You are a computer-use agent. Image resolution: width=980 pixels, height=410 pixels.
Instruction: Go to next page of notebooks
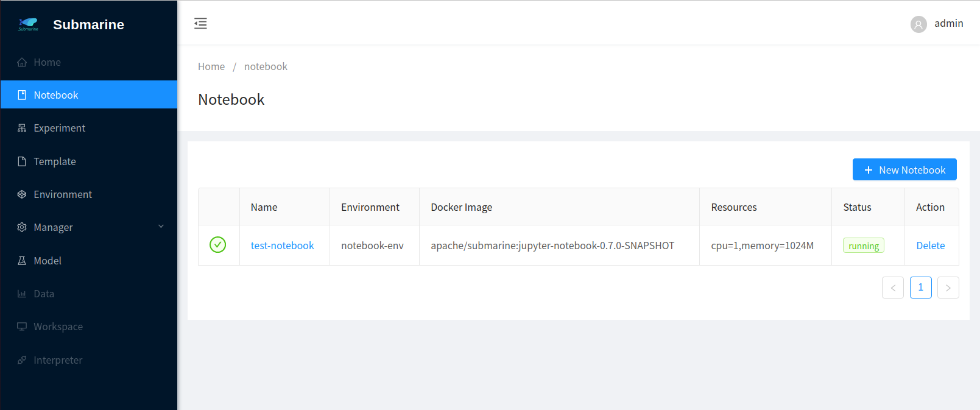pos(948,288)
